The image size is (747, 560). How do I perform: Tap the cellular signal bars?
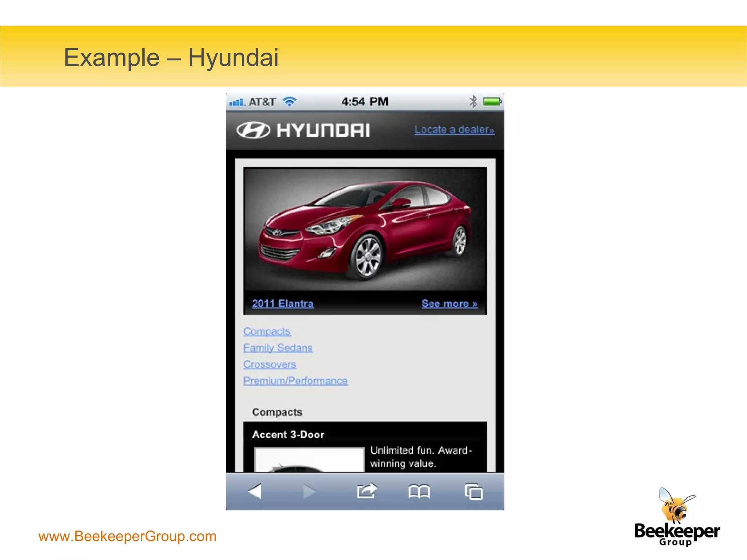237,102
